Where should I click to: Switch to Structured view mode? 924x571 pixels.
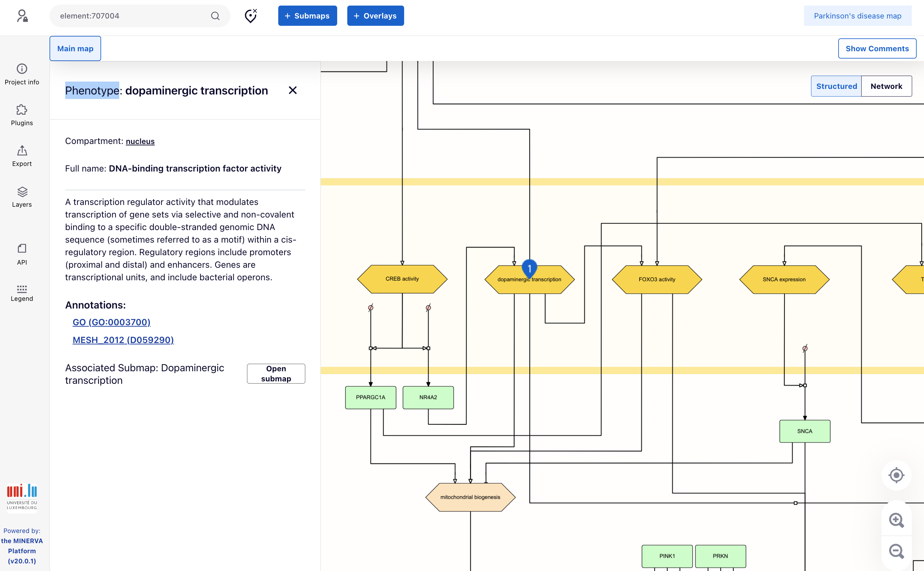pos(836,86)
